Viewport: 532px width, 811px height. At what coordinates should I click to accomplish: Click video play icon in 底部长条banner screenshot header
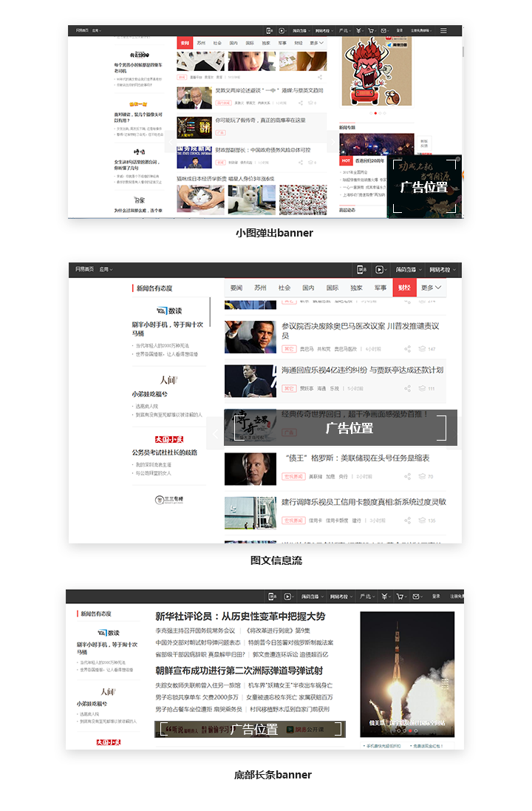[x=287, y=597]
